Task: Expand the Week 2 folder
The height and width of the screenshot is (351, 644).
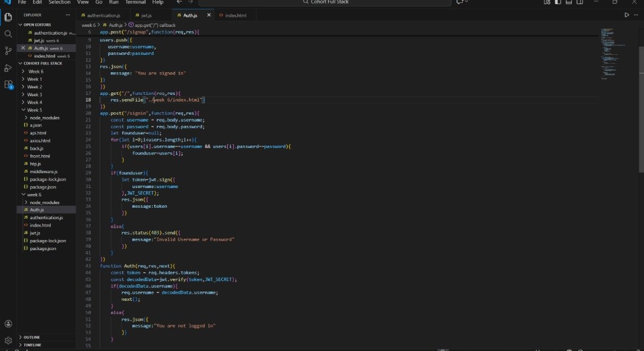Action: [34, 87]
